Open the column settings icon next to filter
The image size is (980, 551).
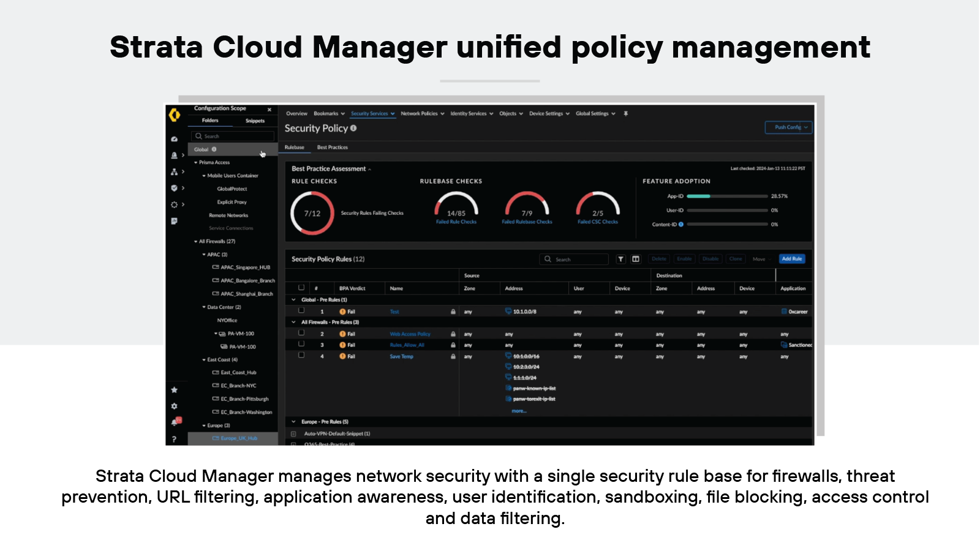[635, 259]
